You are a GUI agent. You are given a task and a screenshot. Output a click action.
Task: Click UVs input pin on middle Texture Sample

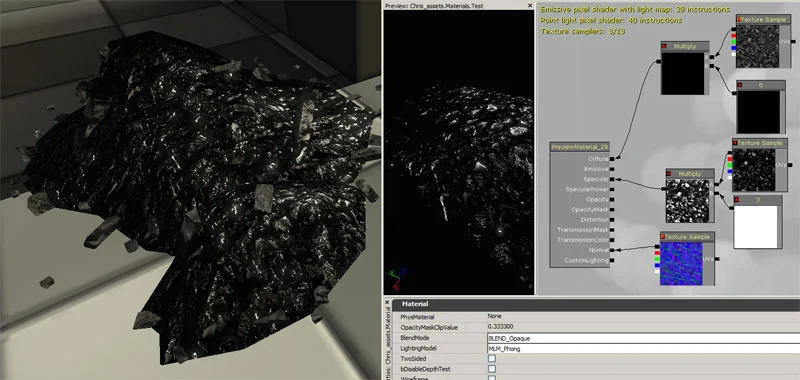tap(790, 165)
